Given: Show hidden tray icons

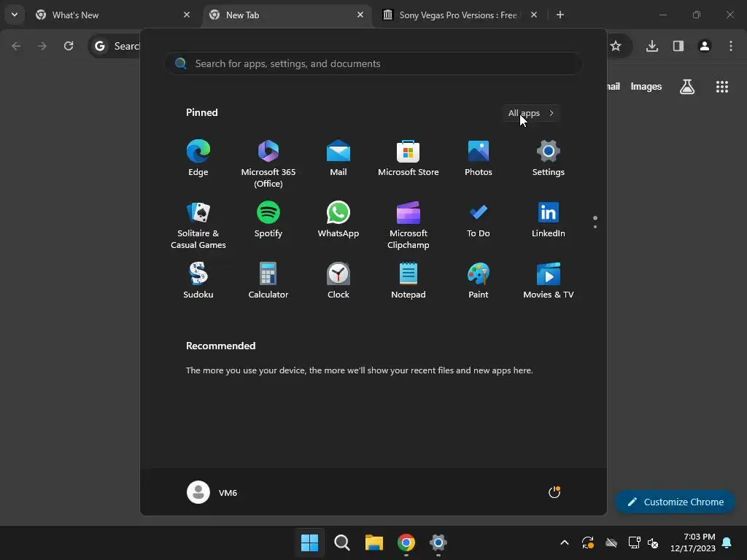Looking at the screenshot, I should click(x=565, y=542).
